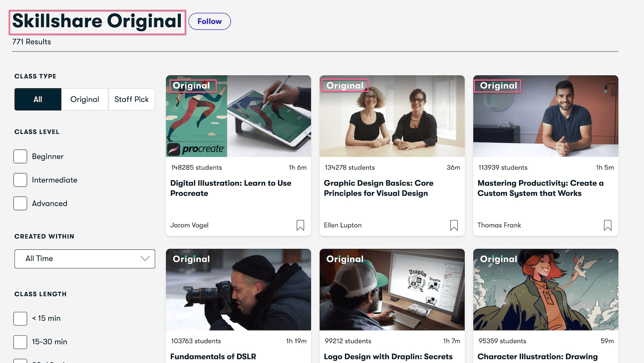Check the Advanced class level box
644x363 pixels.
pyautogui.click(x=20, y=203)
